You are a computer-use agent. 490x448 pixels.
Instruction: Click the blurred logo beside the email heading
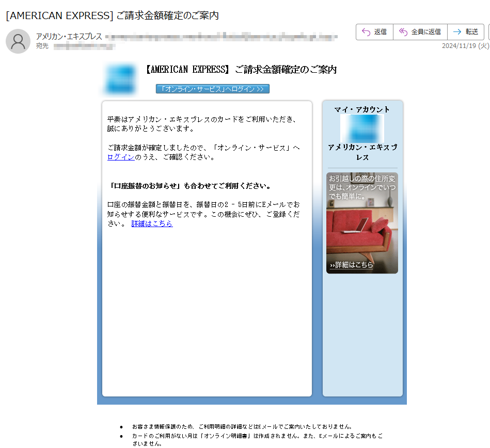tap(120, 80)
